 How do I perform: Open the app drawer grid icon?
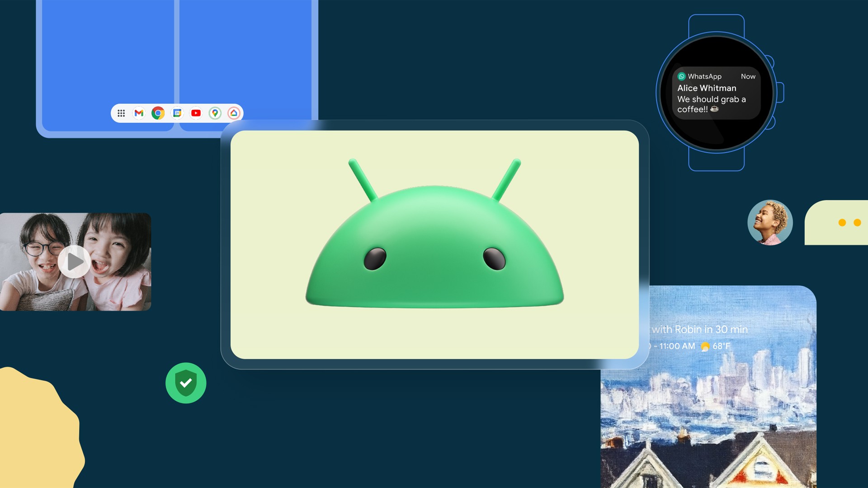pos(121,113)
